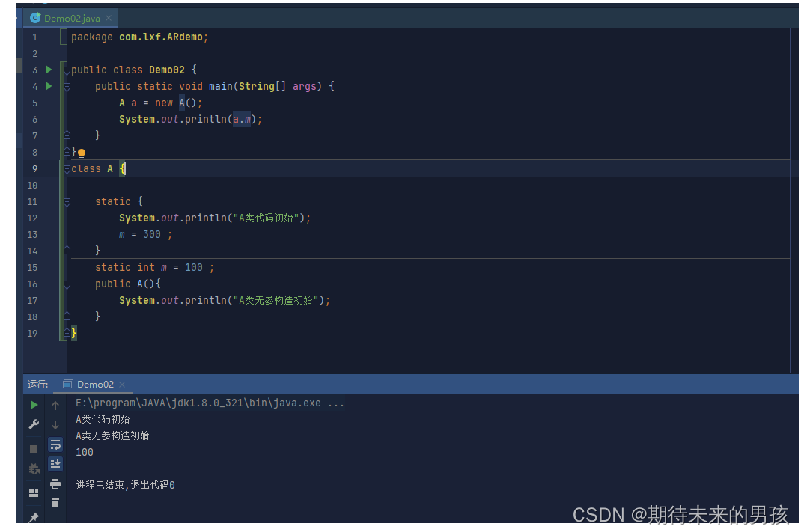
Task: Click the fold end marker on line 18
Action: click(67, 317)
